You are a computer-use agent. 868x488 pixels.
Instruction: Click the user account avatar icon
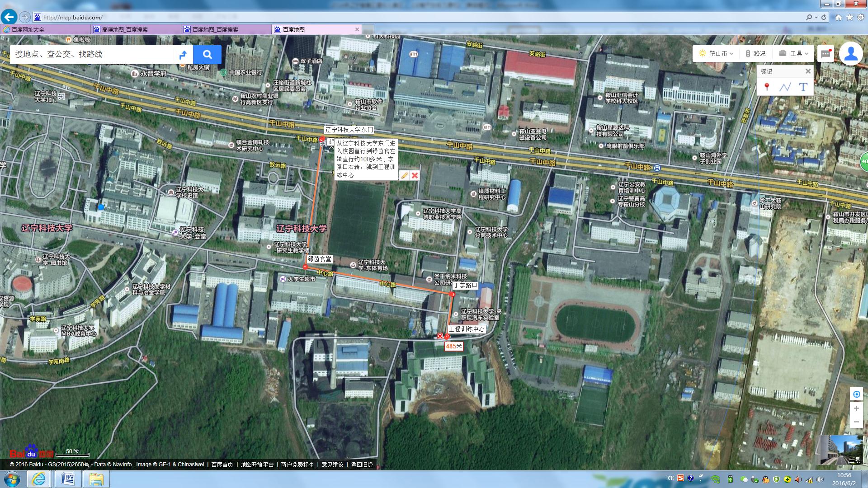[851, 53]
